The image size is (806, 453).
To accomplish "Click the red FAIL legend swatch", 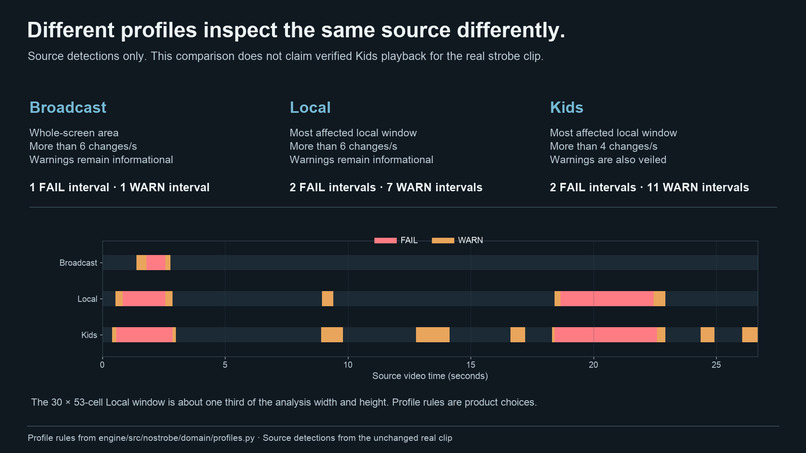I will coord(385,240).
